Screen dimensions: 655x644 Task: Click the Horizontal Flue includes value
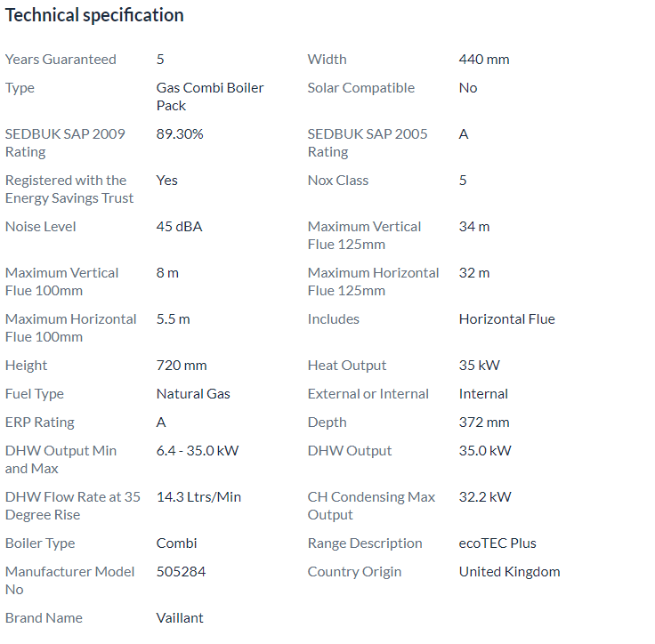[x=506, y=319]
